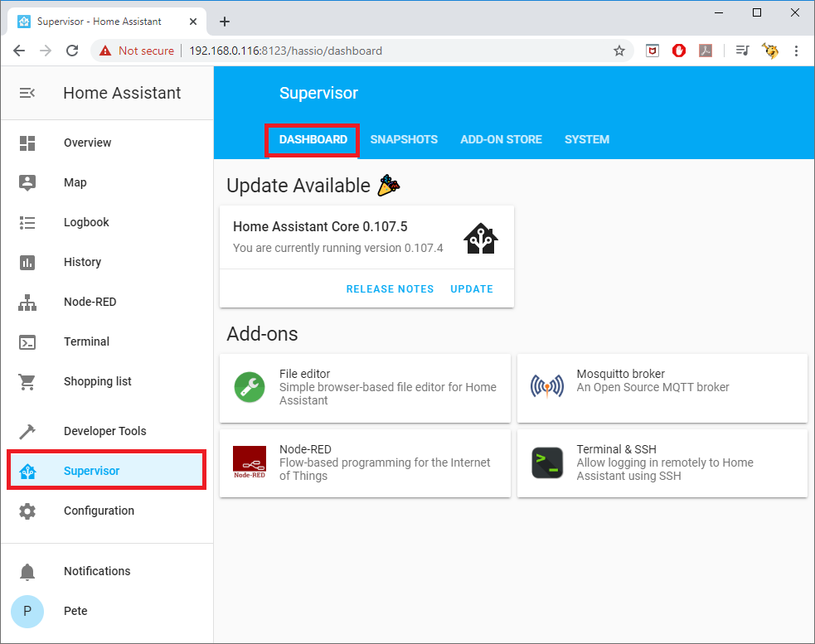Click the Not secure warning icon

point(105,51)
